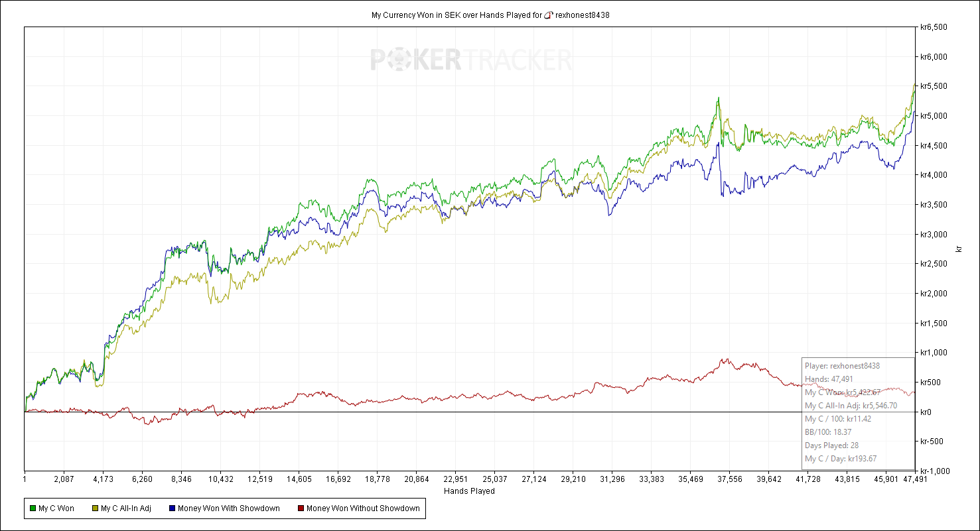Click the 25,037 x-axis tick label

(x=495, y=479)
